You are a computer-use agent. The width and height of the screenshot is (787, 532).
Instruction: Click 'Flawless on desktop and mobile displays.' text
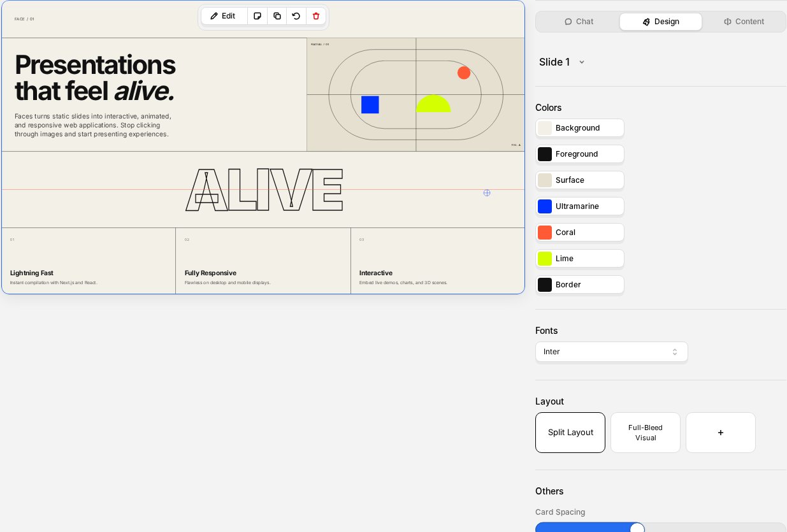coord(227,282)
